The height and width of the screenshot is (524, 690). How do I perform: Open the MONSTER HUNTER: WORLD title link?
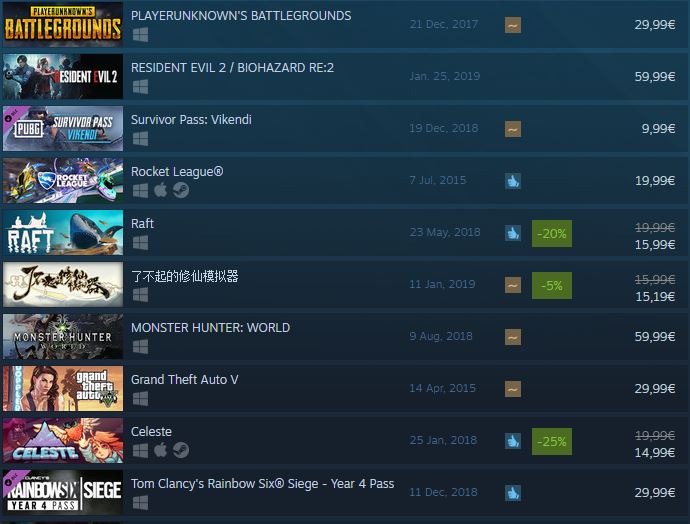tap(210, 328)
